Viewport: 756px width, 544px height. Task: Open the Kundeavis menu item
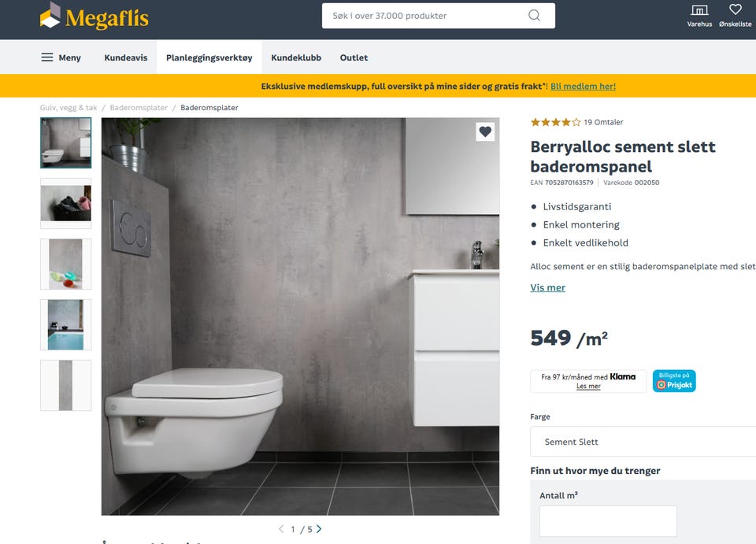pyautogui.click(x=126, y=57)
